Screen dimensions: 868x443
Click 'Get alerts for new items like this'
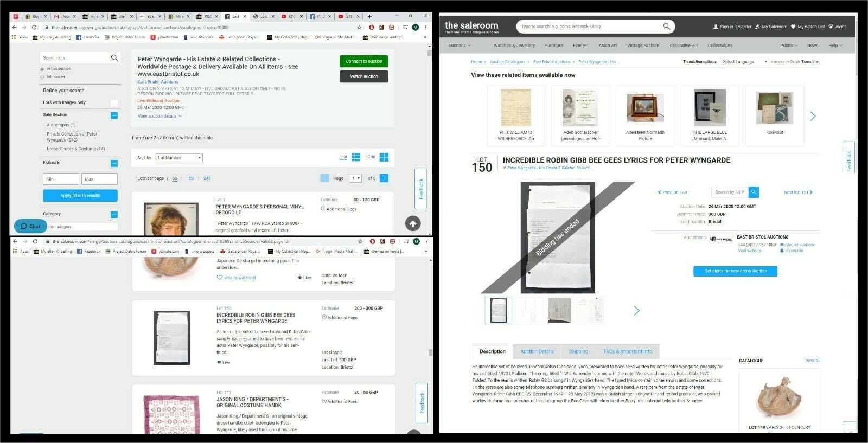pos(735,271)
